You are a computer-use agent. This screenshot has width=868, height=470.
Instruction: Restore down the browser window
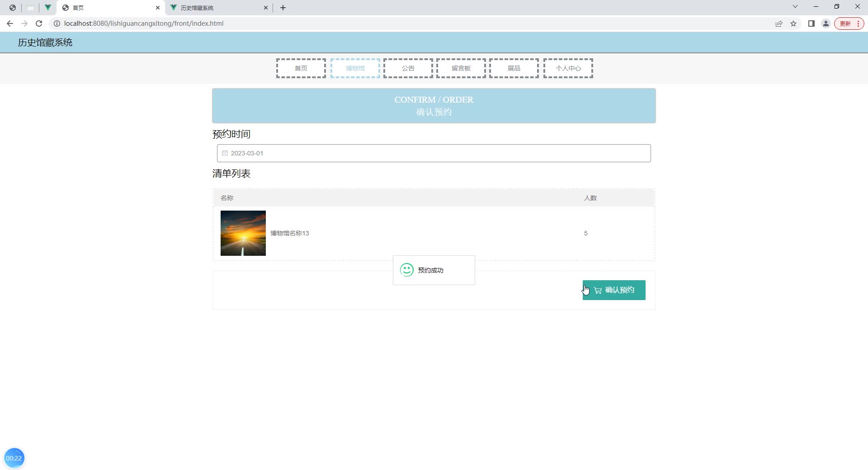click(837, 7)
